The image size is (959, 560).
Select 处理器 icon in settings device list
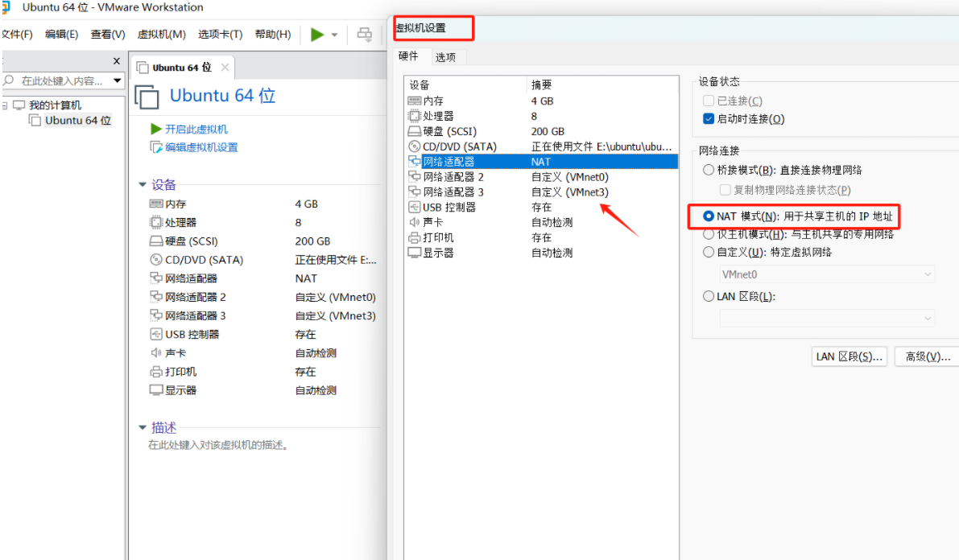[x=414, y=116]
